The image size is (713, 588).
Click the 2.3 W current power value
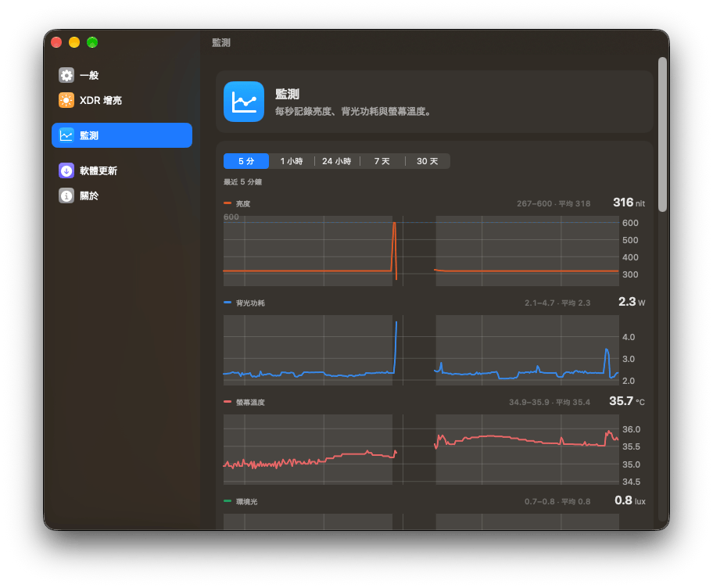632,302
